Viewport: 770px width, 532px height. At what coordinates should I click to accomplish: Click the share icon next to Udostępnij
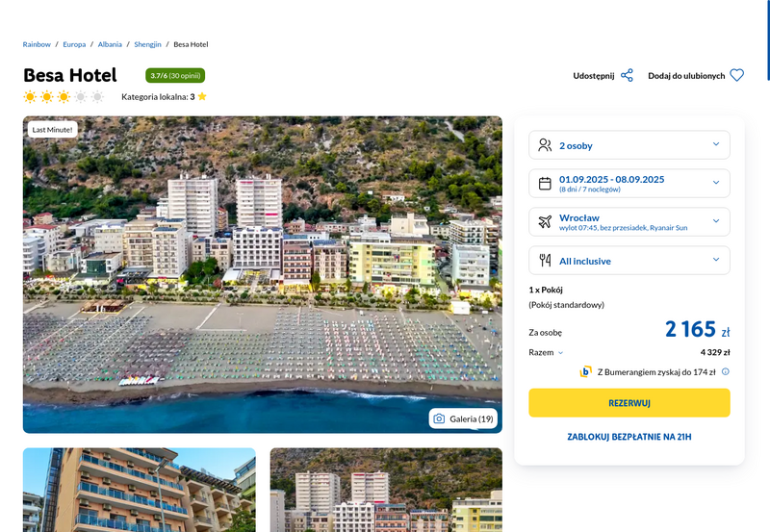click(627, 76)
